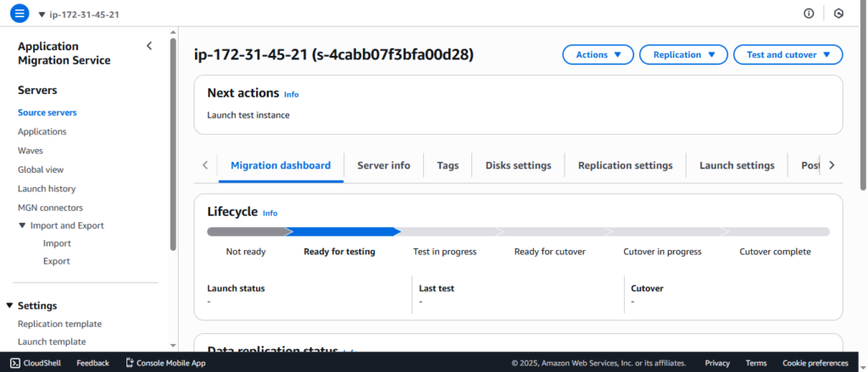
Task: Open Console Mobile App link
Action: tap(165, 363)
